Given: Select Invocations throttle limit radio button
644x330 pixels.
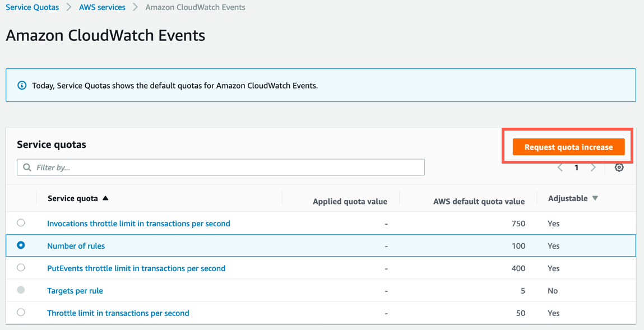Looking at the screenshot, I should [21, 223].
